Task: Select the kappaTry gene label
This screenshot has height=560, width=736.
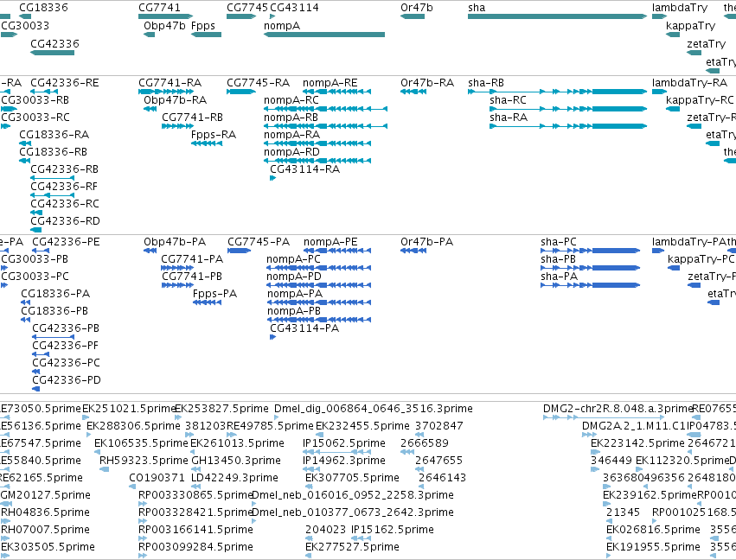Action: [x=690, y=26]
